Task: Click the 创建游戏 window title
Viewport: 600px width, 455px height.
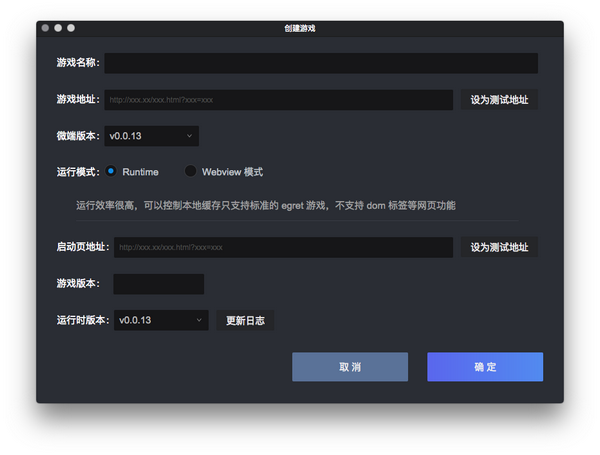Action: click(300, 28)
